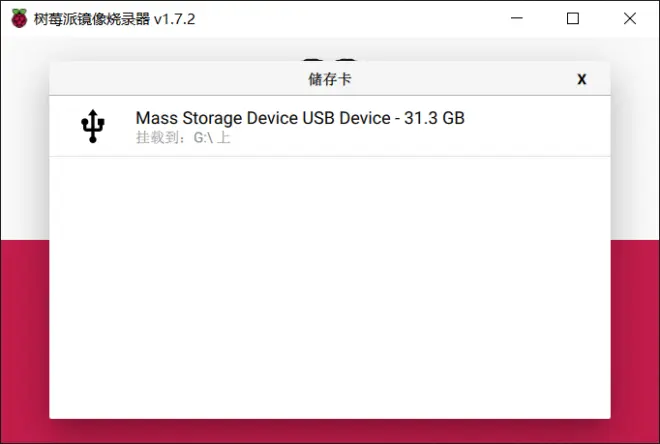Image resolution: width=660 pixels, height=444 pixels.
Task: Click the hidden logo above the dialog
Action: [x=330, y=60]
